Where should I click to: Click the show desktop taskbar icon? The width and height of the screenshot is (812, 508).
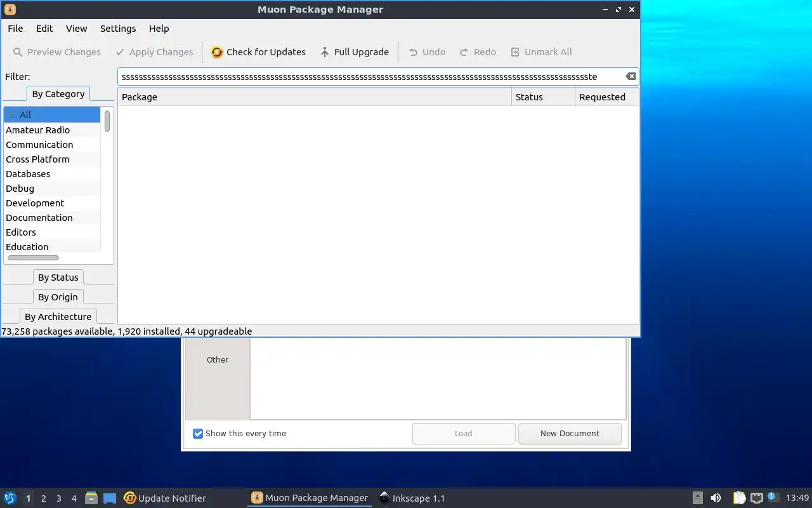click(110, 498)
